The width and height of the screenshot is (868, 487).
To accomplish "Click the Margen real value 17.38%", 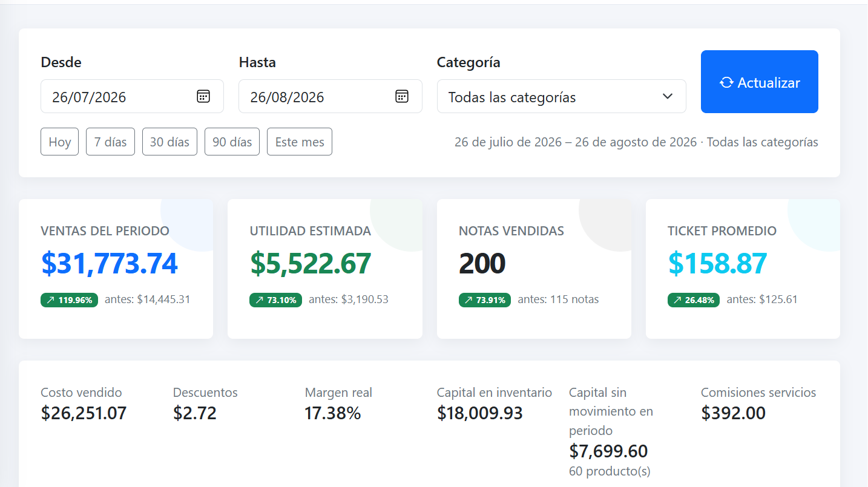I will tap(333, 413).
